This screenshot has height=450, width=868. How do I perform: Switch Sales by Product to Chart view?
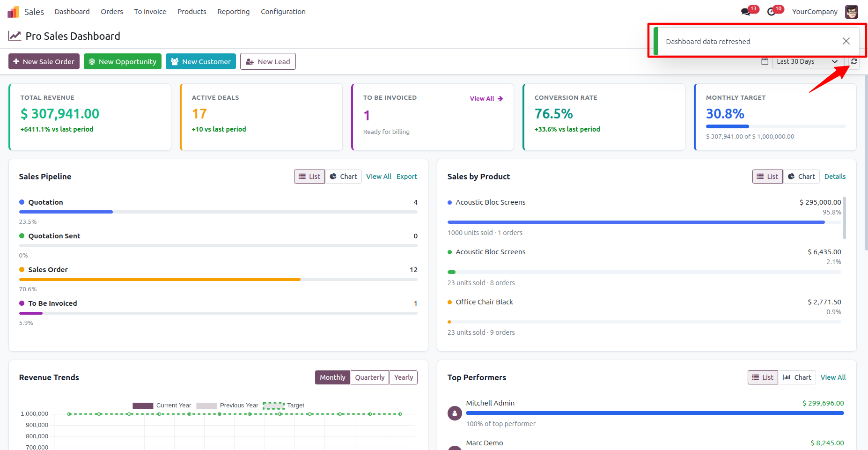click(x=802, y=177)
